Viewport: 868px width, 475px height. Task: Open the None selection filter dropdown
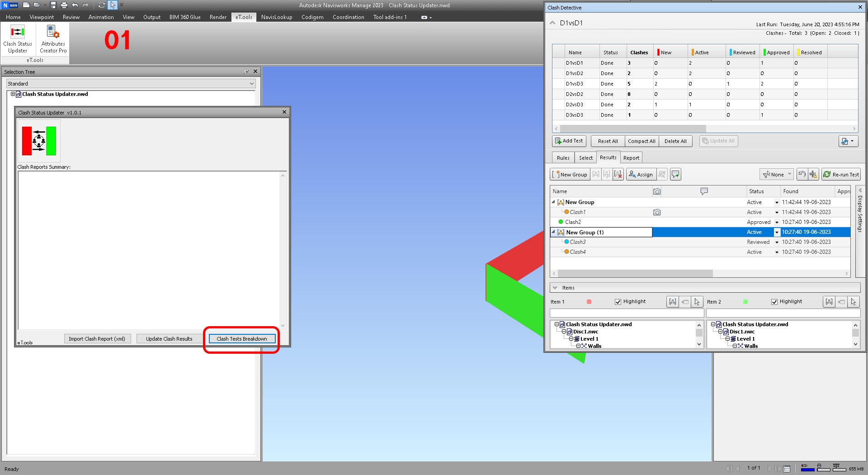(x=777, y=174)
